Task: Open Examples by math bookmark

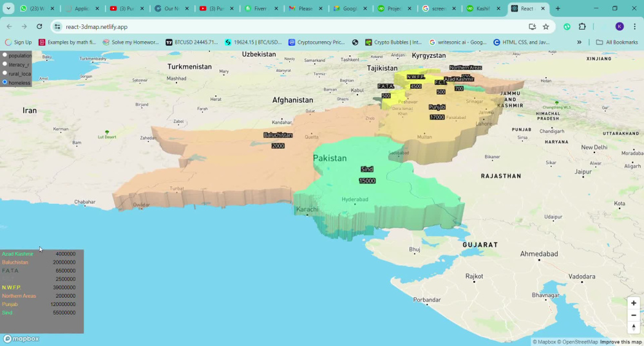Action: (67, 42)
